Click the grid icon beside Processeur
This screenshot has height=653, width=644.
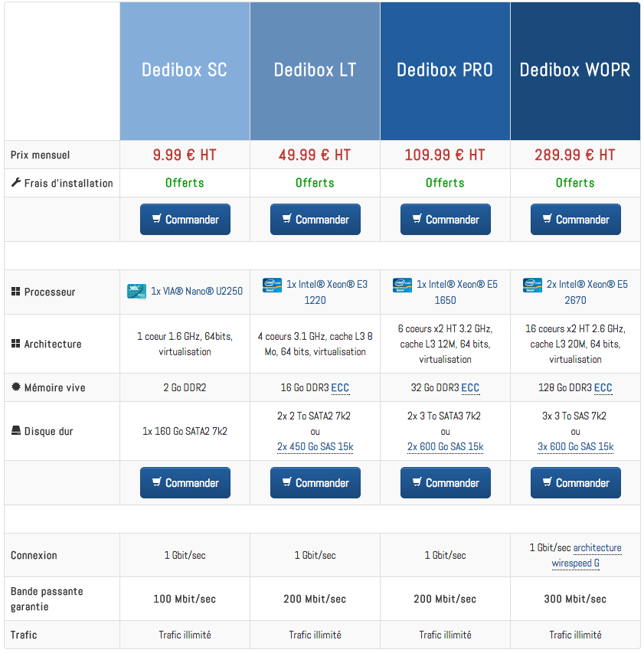pyautogui.click(x=15, y=292)
